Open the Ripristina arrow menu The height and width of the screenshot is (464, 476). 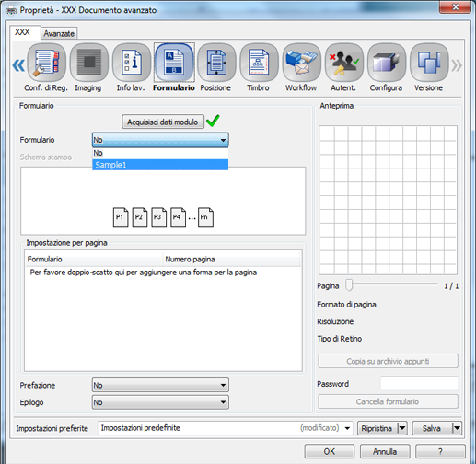[x=402, y=428]
